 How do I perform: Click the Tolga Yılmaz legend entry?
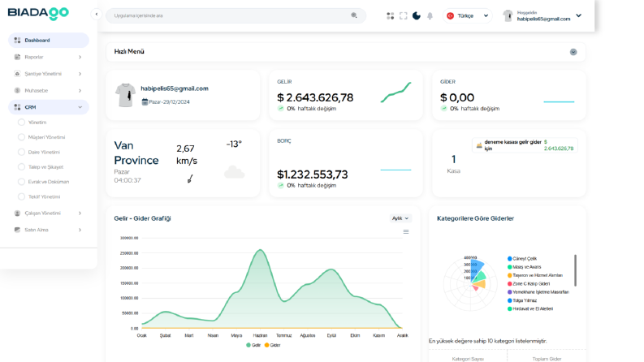pyautogui.click(x=522, y=300)
